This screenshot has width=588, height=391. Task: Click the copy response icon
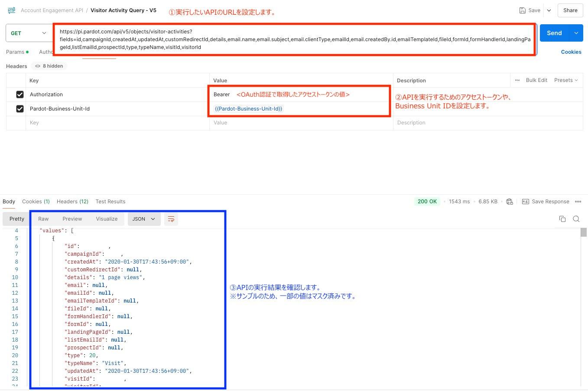pyautogui.click(x=562, y=219)
